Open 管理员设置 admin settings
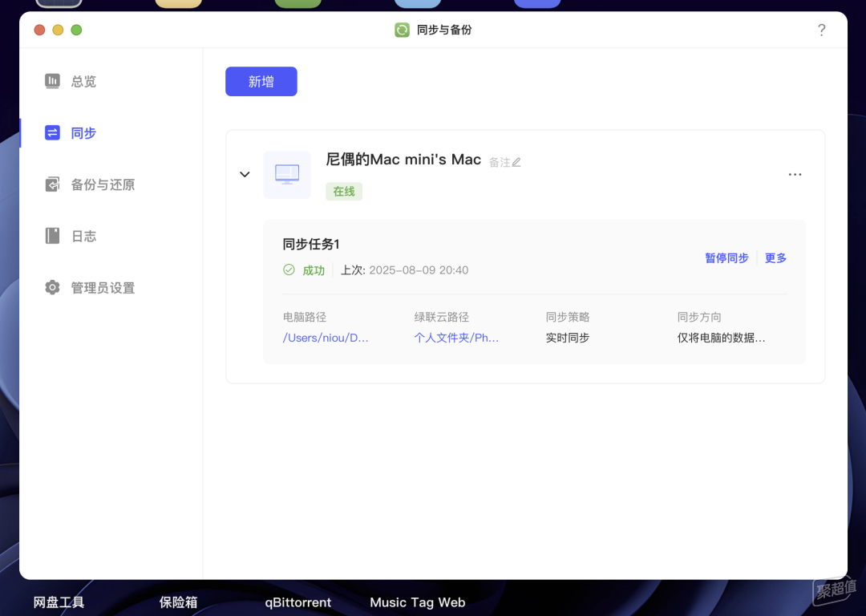Image resolution: width=866 pixels, height=616 pixels. pos(103,288)
